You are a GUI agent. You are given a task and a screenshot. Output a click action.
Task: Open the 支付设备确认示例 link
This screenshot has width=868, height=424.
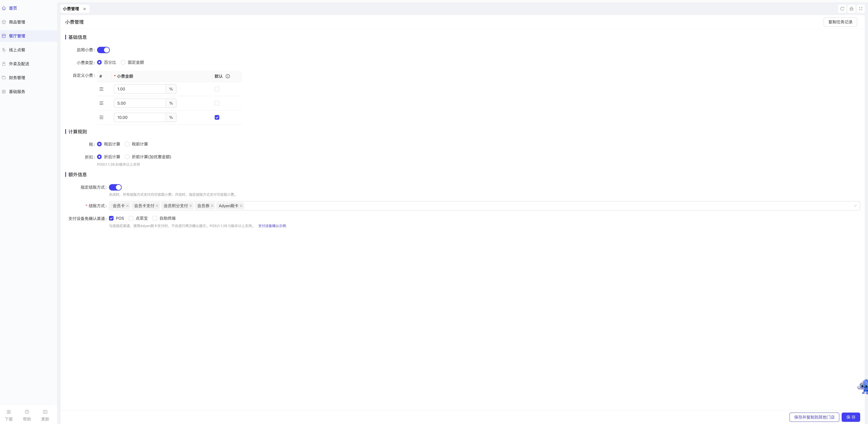coord(272,226)
